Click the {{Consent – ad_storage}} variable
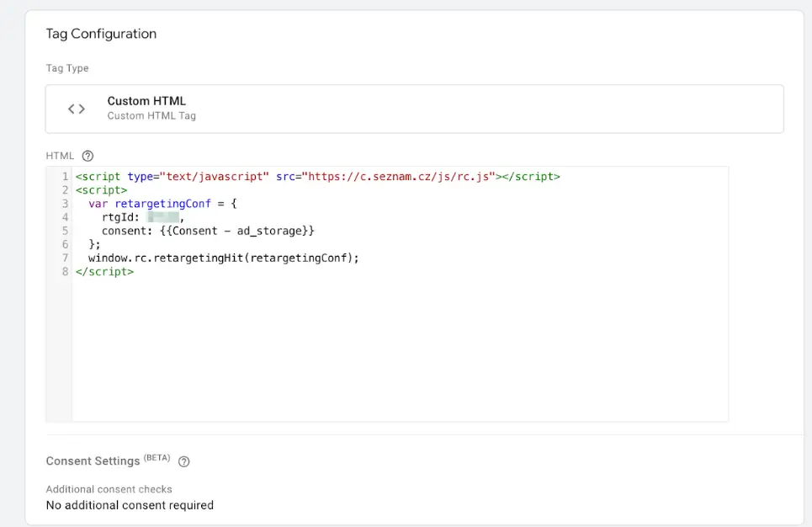The image size is (812, 527). click(237, 232)
